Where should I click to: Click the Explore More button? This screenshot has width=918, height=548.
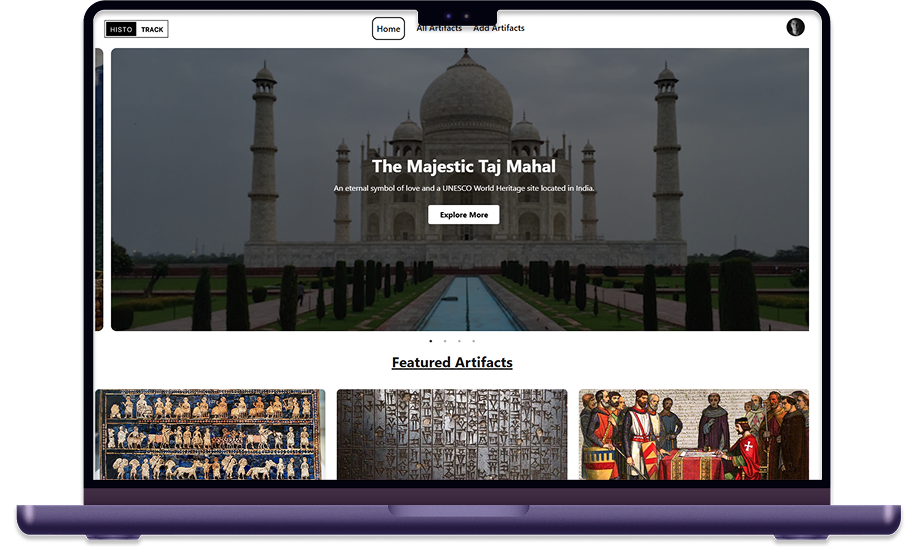464,215
